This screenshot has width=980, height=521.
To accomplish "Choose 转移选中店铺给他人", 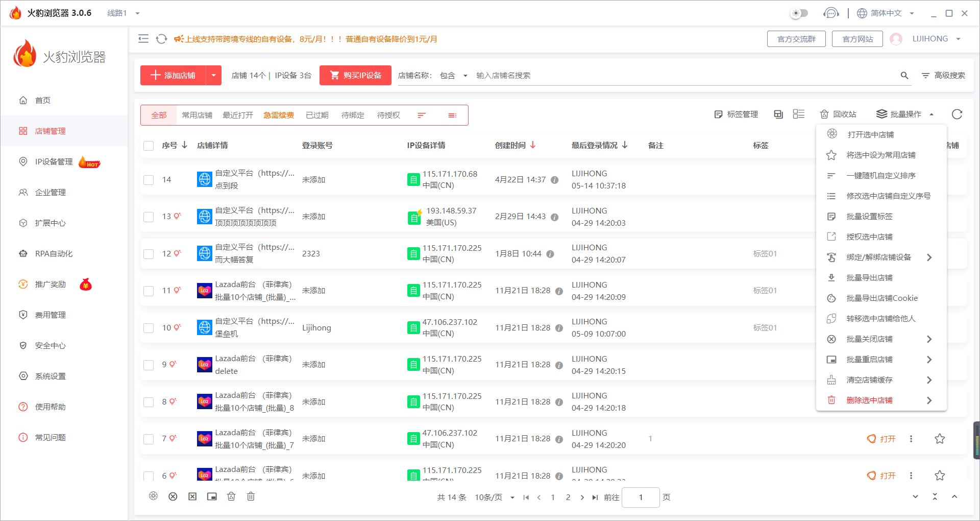I will pyautogui.click(x=881, y=319).
